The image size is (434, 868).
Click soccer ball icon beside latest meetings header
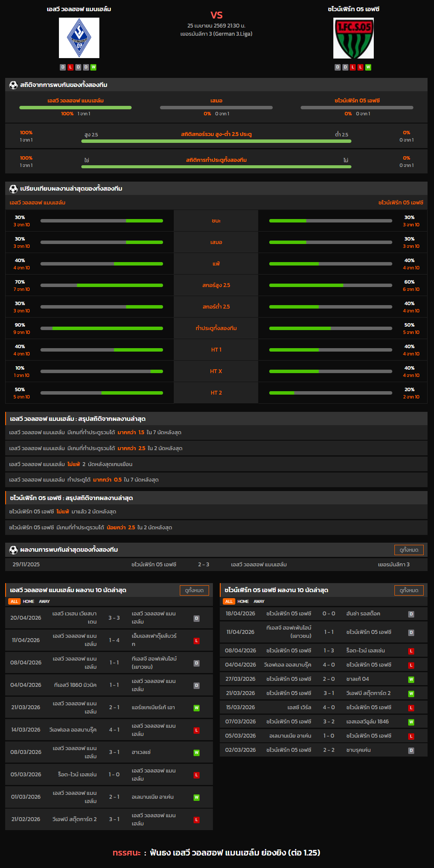[x=13, y=550]
